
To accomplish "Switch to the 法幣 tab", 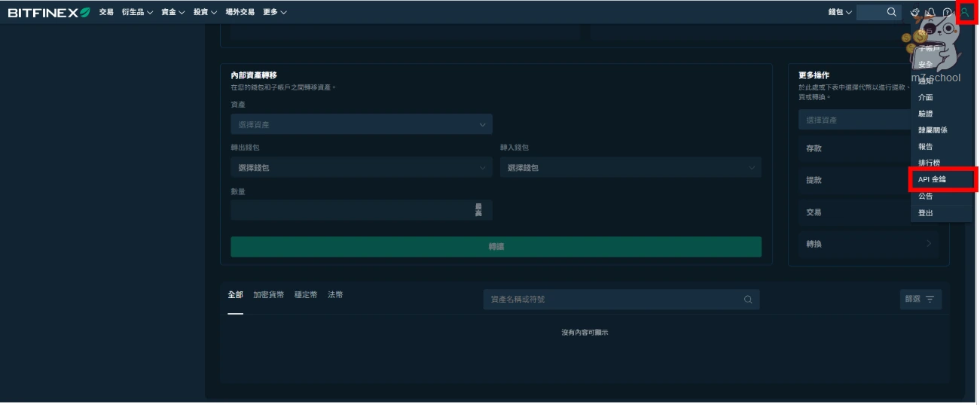I will point(335,295).
